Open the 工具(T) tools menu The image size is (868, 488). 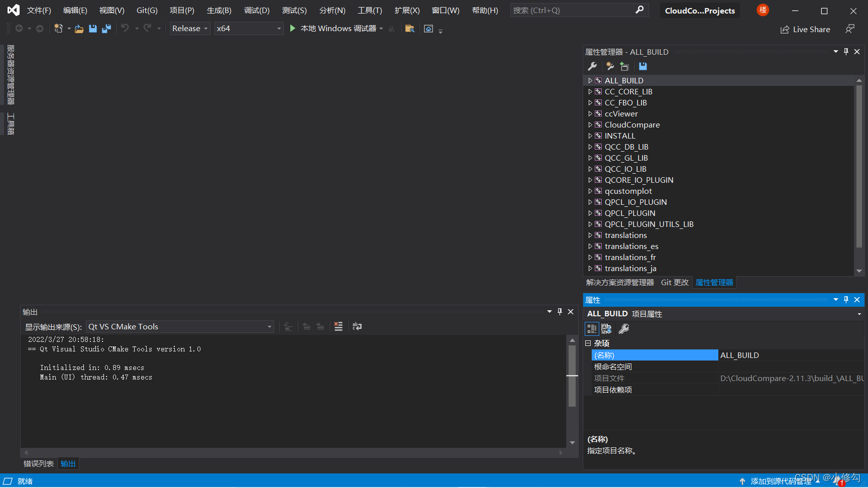click(x=370, y=11)
